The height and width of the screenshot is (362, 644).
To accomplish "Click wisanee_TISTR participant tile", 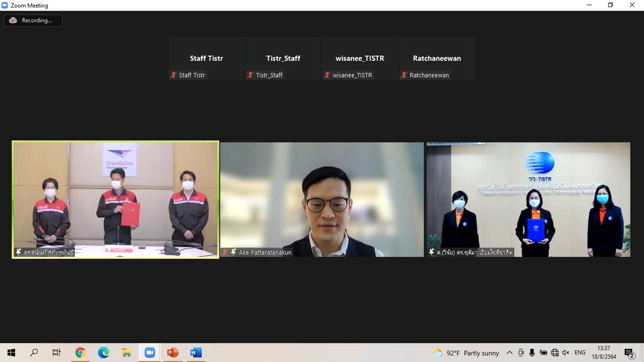I will [x=360, y=58].
